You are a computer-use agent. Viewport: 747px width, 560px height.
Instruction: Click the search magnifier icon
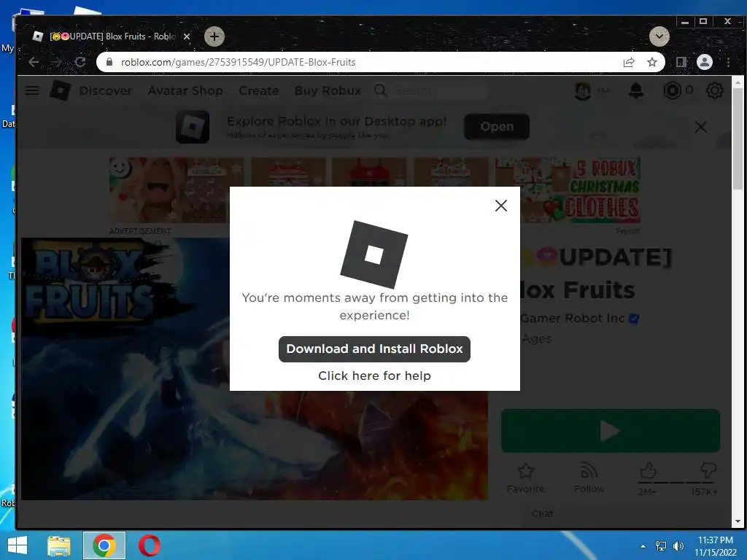pyautogui.click(x=381, y=90)
